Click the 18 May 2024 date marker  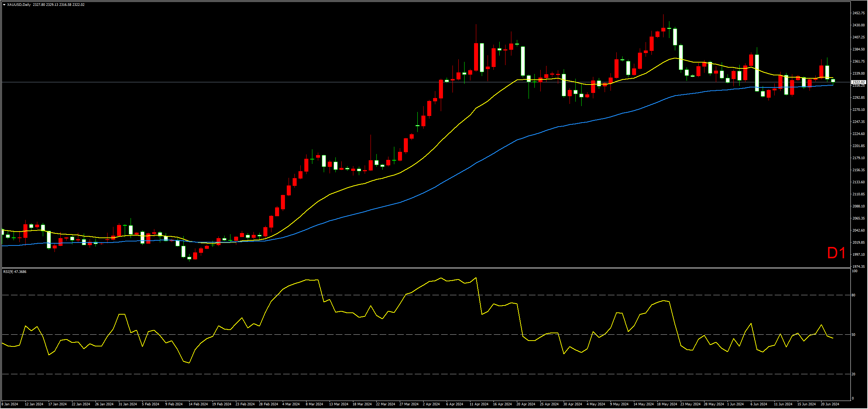pos(667,404)
